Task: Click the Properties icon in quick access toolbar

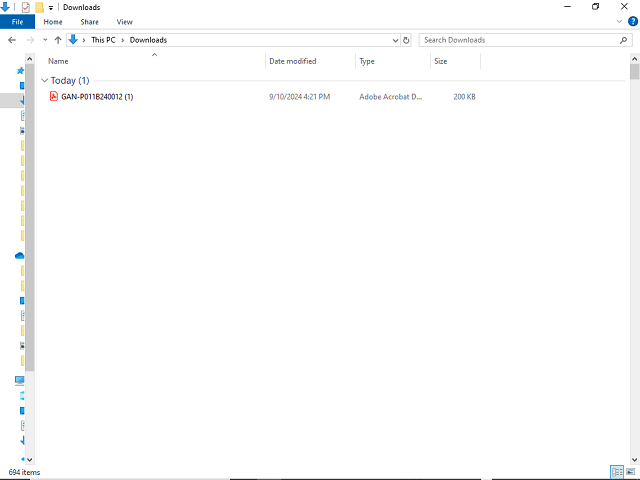Action: 26,7
